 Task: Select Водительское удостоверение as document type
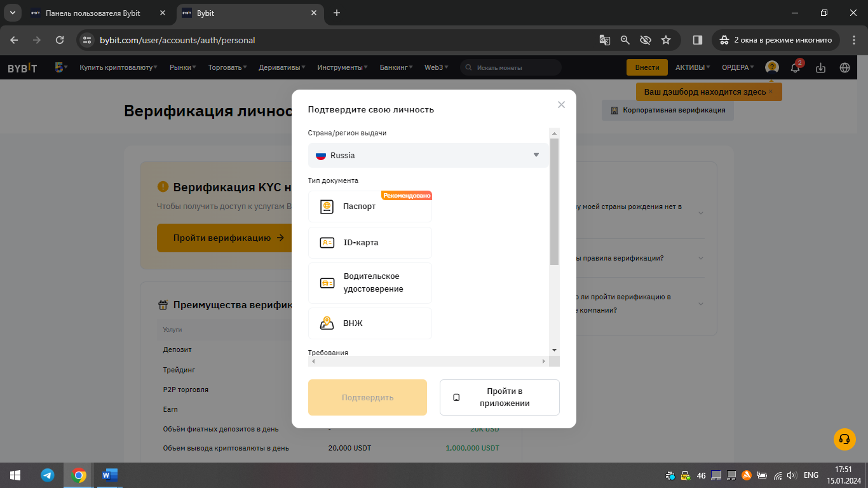click(x=370, y=283)
